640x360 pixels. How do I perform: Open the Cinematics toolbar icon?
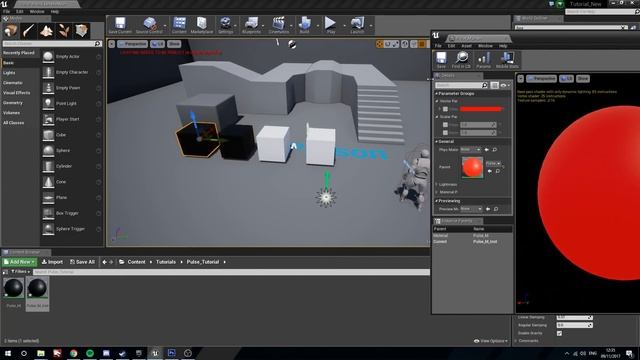(279, 25)
